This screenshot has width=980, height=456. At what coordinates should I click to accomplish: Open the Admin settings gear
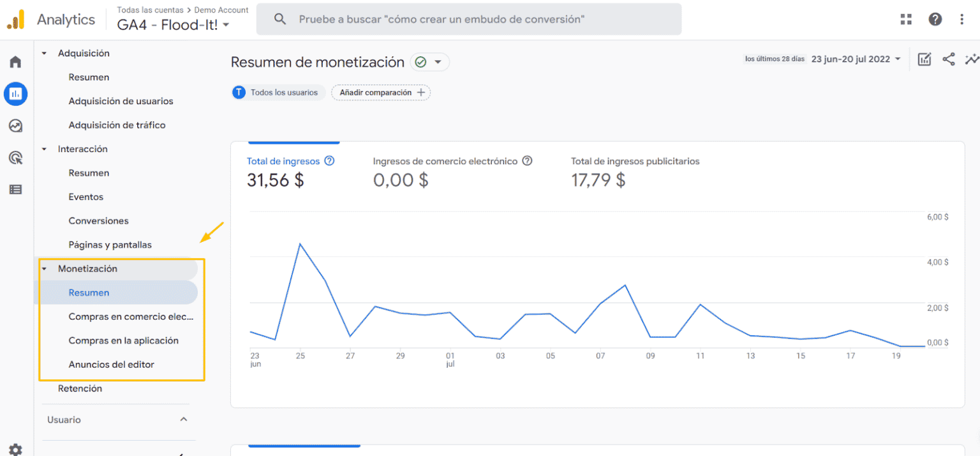[15, 449]
